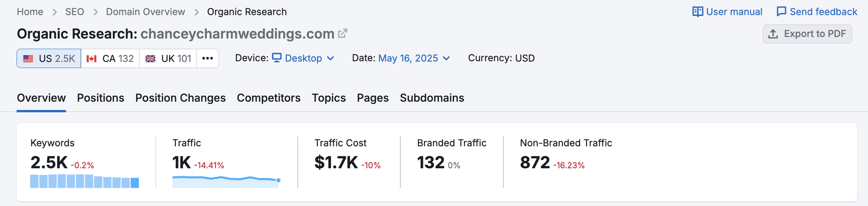Switch to the Positions tab

pos(100,98)
